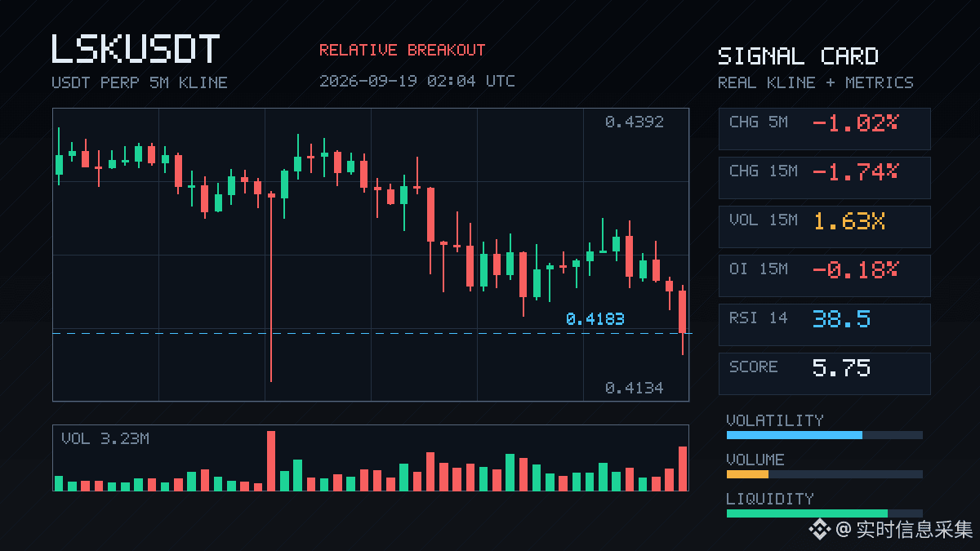This screenshot has width=980, height=551.
Task: Click the tallest red volume bar
Action: point(271,460)
